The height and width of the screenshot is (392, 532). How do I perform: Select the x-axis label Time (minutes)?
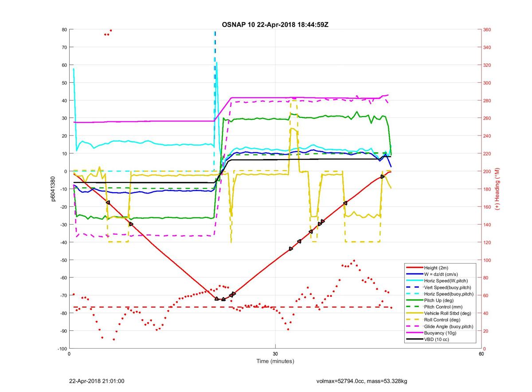pos(275,361)
